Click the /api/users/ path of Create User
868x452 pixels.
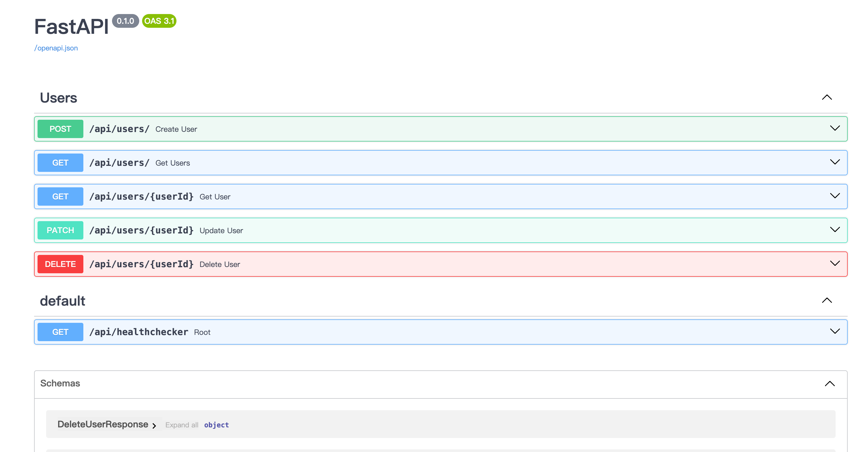pyautogui.click(x=119, y=129)
